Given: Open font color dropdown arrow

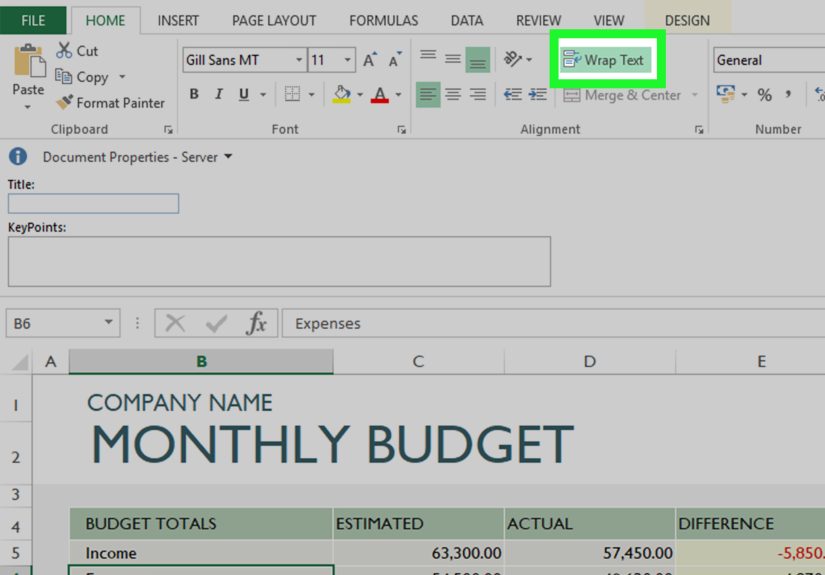Looking at the screenshot, I should pyautogui.click(x=398, y=95).
